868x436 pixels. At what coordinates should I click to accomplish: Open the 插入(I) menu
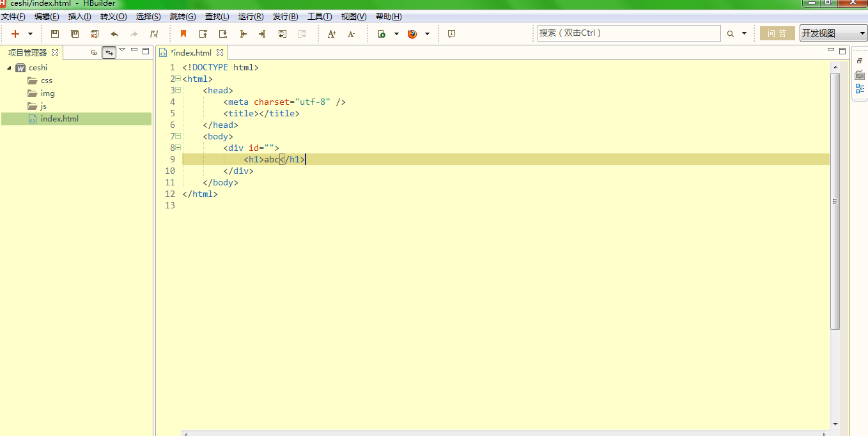pyautogui.click(x=80, y=17)
